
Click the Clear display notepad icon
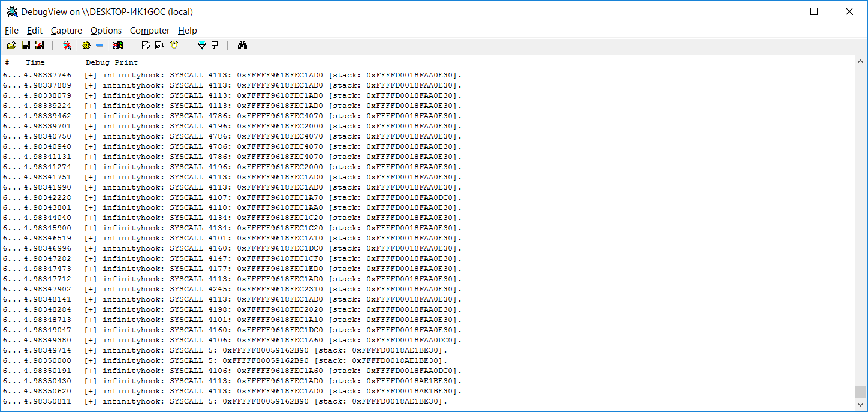coord(146,45)
